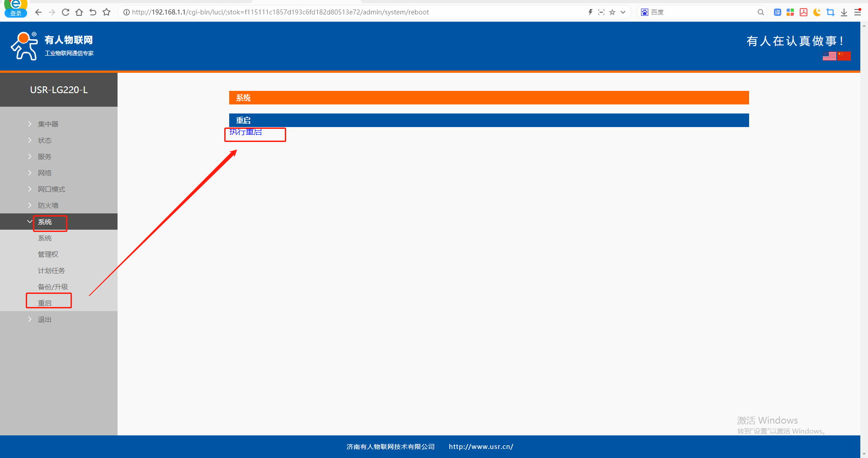This screenshot has width=868, height=458.
Task: Click the favorites star beside the home icon
Action: pyautogui.click(x=107, y=12)
